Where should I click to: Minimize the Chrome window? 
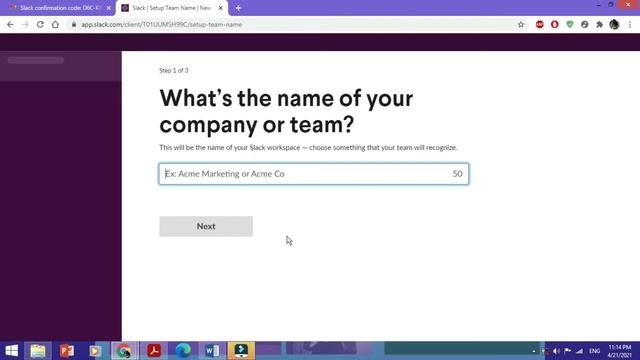click(598, 5)
